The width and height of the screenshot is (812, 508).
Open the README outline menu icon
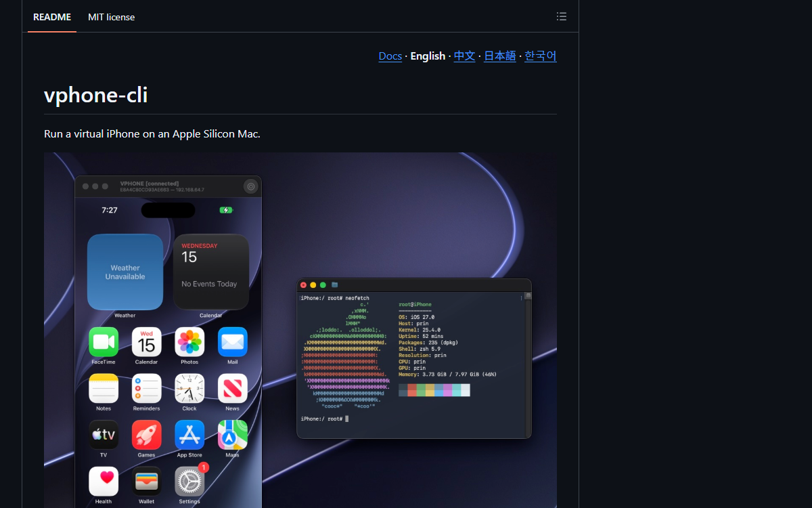(561, 16)
